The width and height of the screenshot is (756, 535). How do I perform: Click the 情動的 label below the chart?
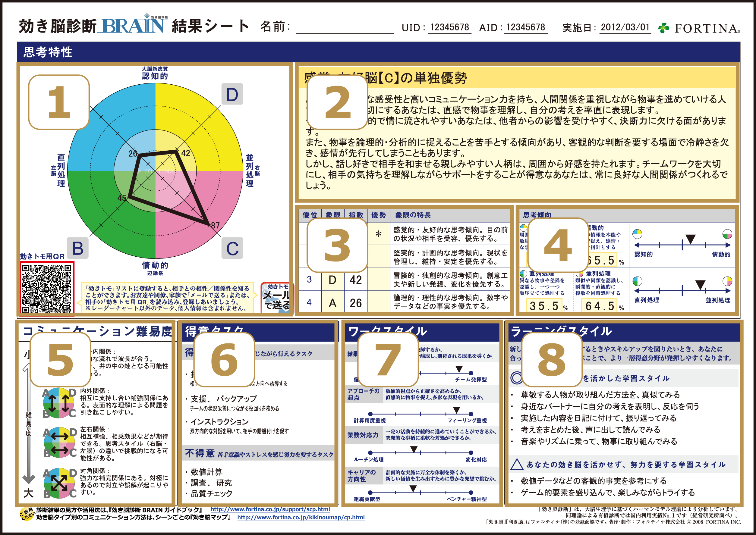click(x=155, y=265)
